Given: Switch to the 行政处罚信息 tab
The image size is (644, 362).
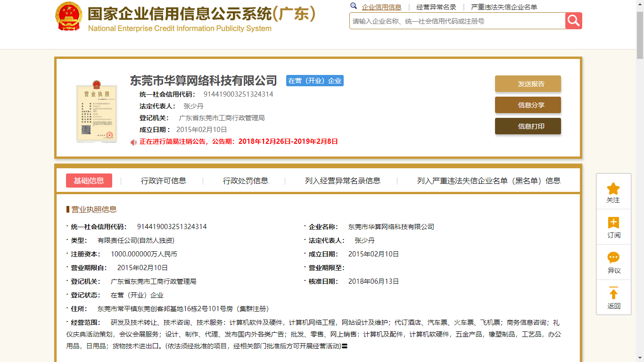Looking at the screenshot, I should tap(246, 181).
